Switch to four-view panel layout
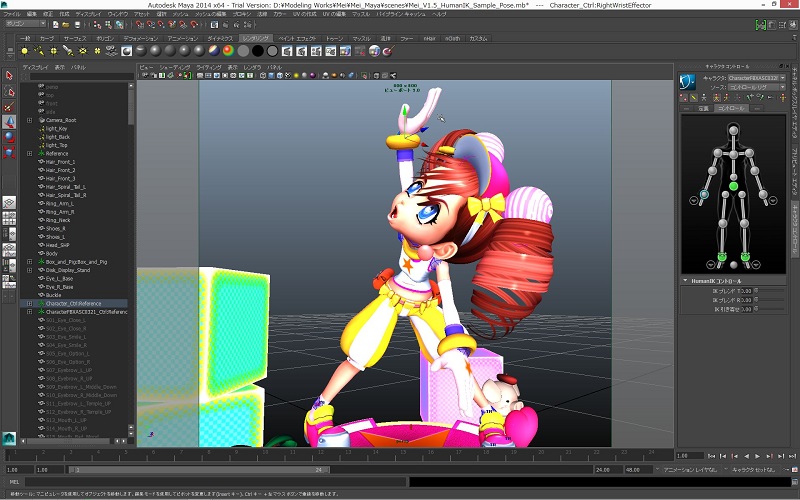Viewport: 800px width, 500px height. click(9, 218)
